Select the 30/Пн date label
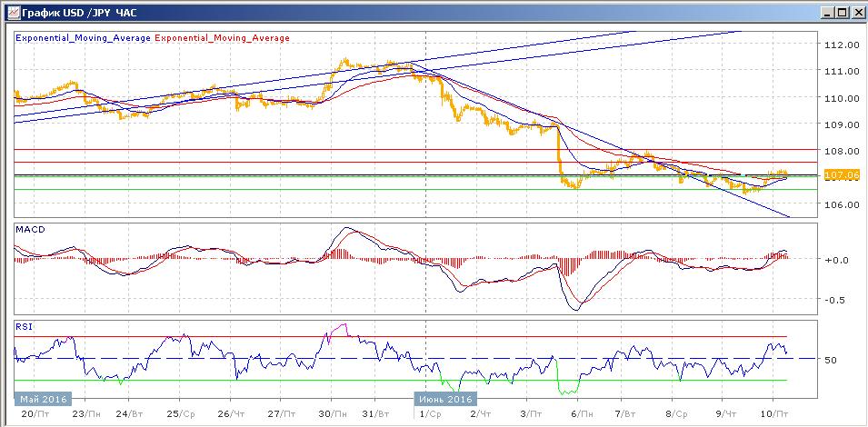This screenshot has width=868, height=427. point(334,413)
